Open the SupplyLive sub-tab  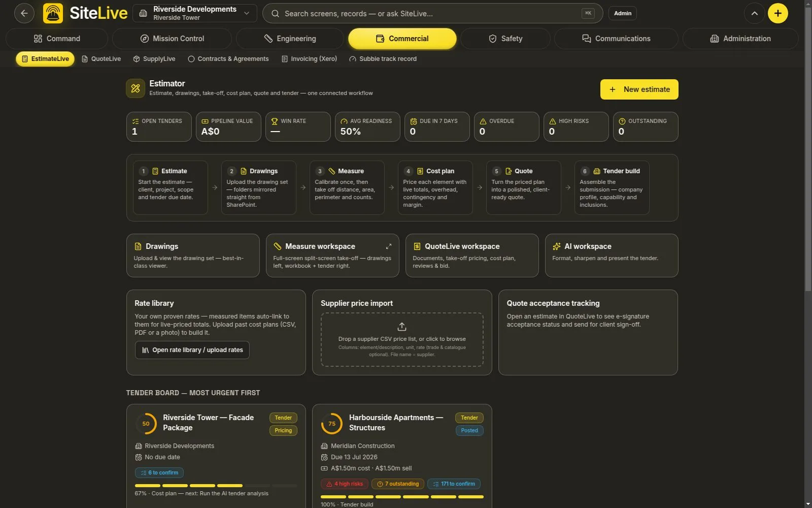tap(154, 59)
